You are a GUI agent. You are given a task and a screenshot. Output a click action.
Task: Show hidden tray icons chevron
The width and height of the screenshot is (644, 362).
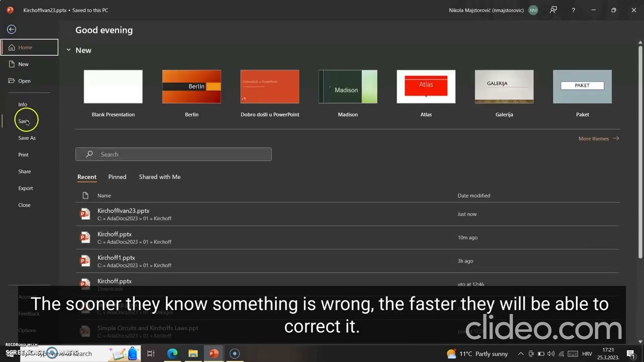pyautogui.click(x=521, y=354)
